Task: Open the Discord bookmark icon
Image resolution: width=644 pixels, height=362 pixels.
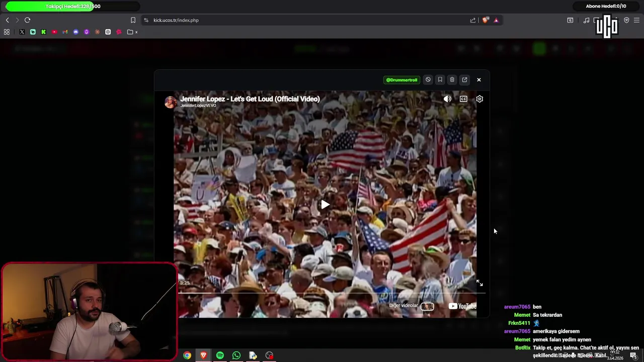Action: [76, 32]
